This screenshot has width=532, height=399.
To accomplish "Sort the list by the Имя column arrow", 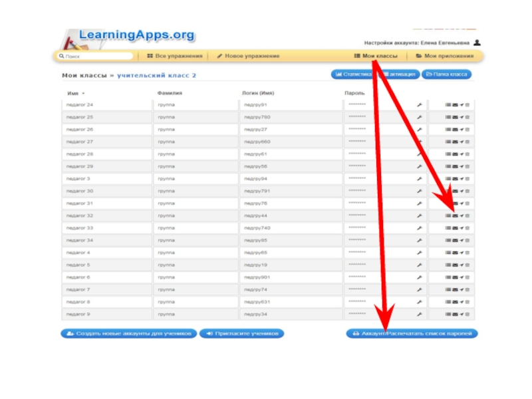I will tap(83, 94).
